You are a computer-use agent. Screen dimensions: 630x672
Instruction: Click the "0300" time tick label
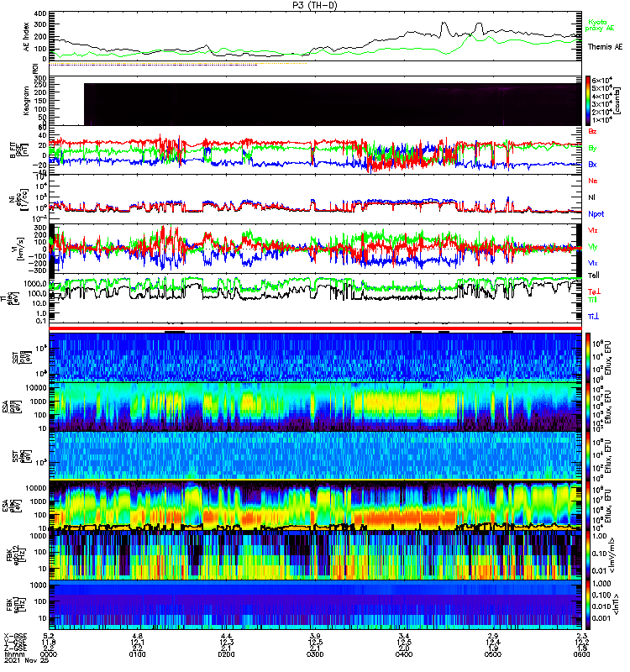(315, 654)
